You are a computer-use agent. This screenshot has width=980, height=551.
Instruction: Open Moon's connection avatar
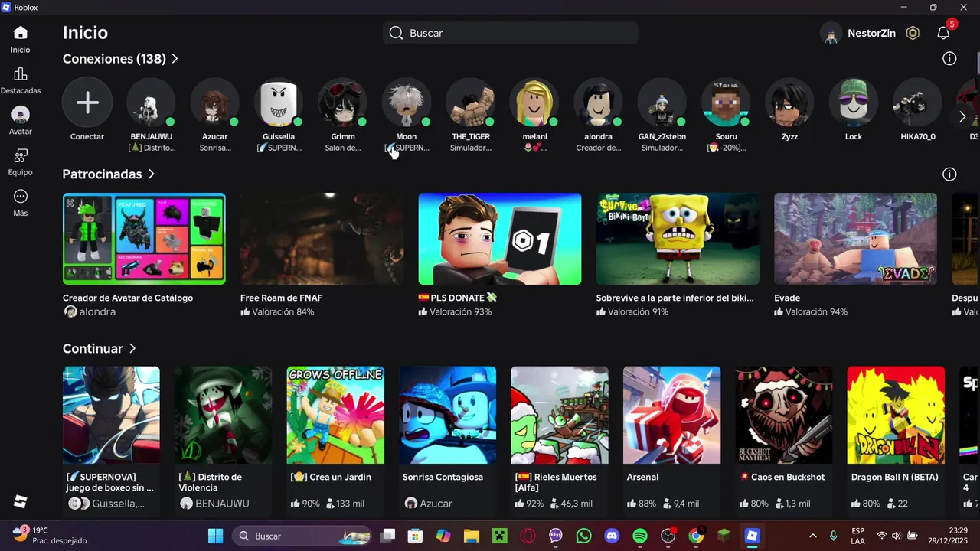click(407, 103)
